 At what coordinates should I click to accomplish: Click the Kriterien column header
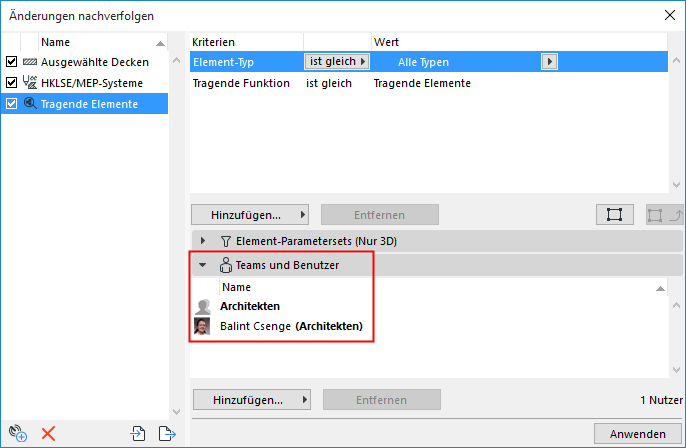(x=246, y=42)
